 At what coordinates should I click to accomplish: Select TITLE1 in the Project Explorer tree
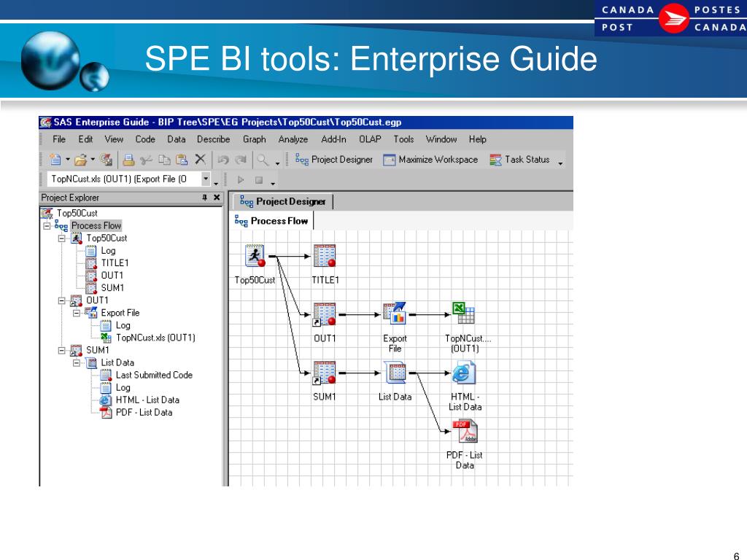tap(115, 262)
